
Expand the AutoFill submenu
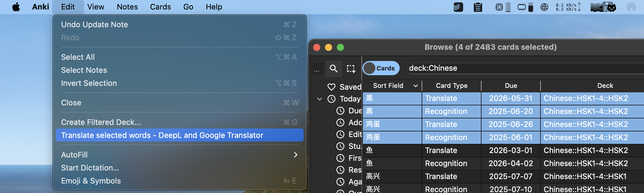click(x=295, y=155)
